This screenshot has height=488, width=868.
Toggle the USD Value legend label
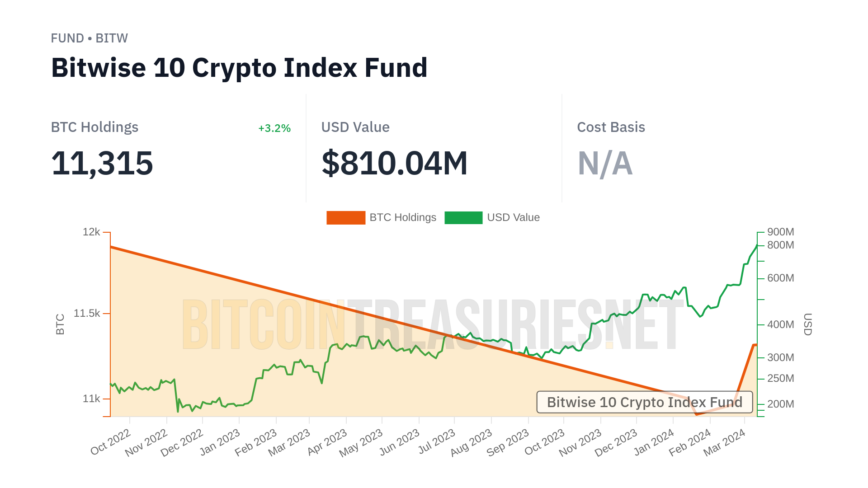[x=513, y=218]
